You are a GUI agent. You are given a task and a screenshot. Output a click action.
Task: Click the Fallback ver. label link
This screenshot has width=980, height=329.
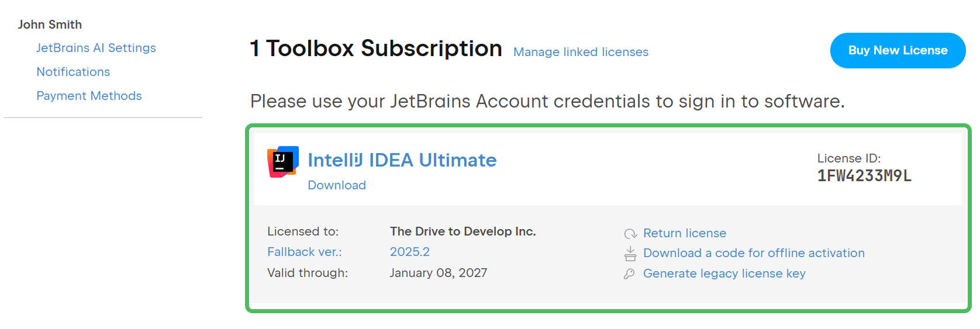click(305, 252)
